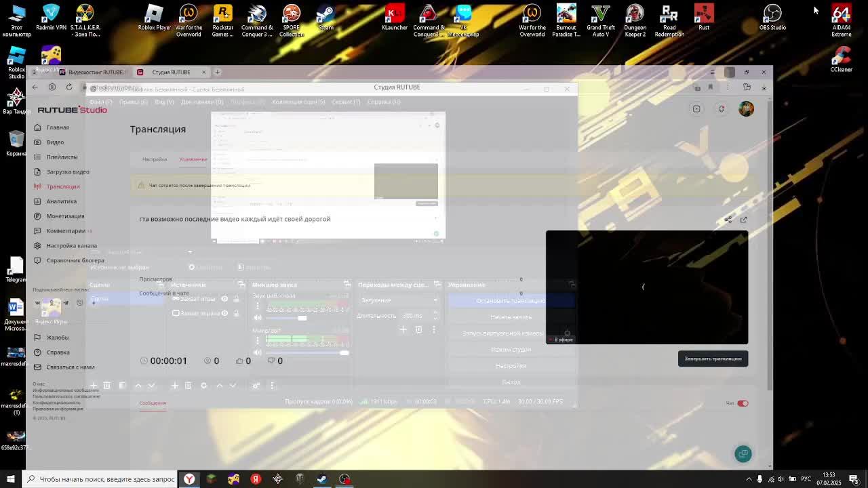Open Видео section in RUTUBE sidebar
Image resolution: width=868 pixels, height=488 pixels.
tap(49, 142)
